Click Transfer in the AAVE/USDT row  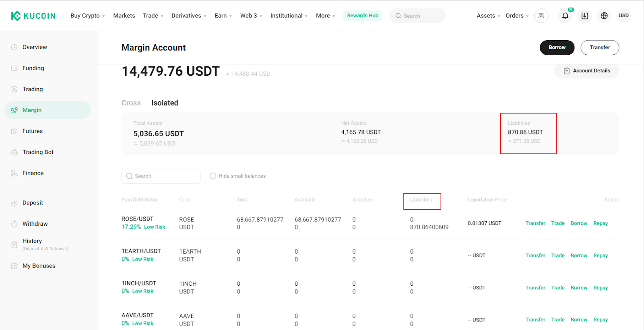point(535,320)
